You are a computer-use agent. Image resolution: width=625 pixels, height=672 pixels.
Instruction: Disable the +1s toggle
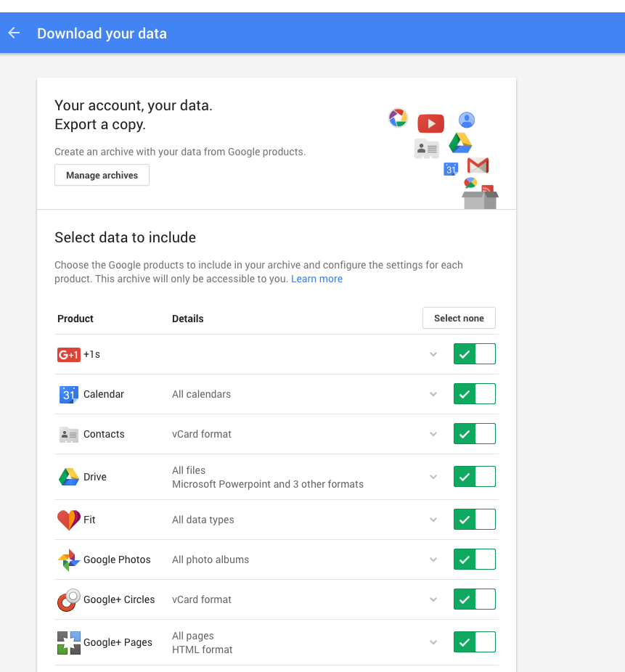(x=475, y=353)
